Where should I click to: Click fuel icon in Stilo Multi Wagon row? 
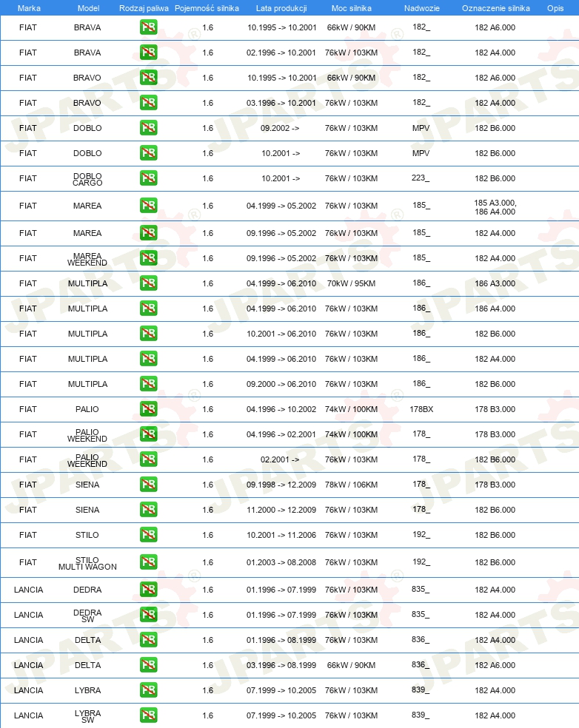(x=148, y=562)
